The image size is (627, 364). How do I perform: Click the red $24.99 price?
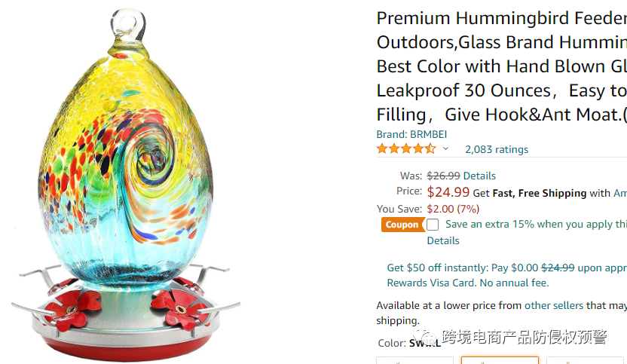click(x=448, y=192)
